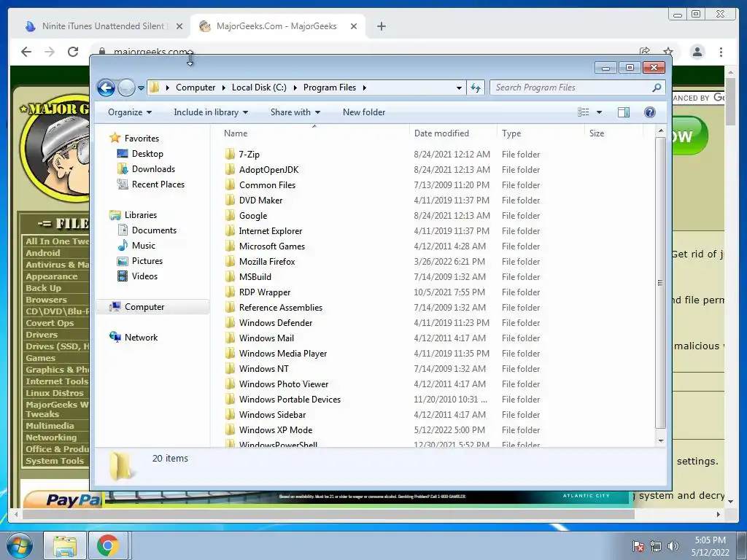Open recent locations dropdown beside navigation arrows
The width and height of the screenshot is (747, 560).
tap(141, 88)
